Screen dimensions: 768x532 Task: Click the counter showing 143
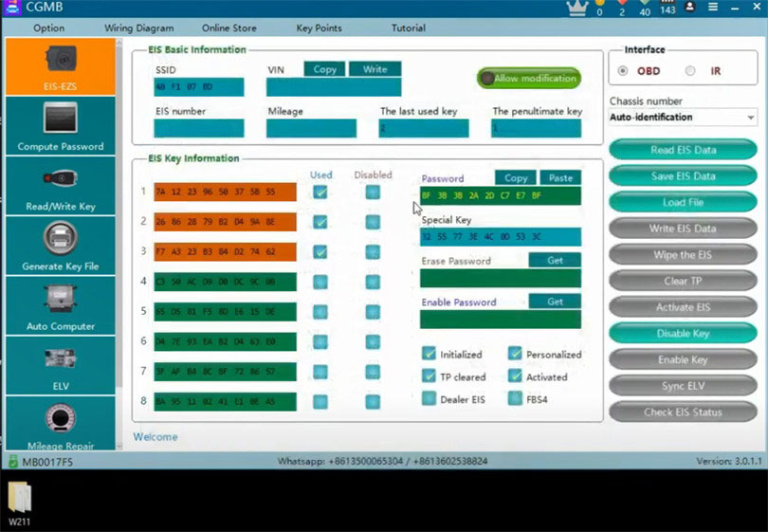click(667, 8)
